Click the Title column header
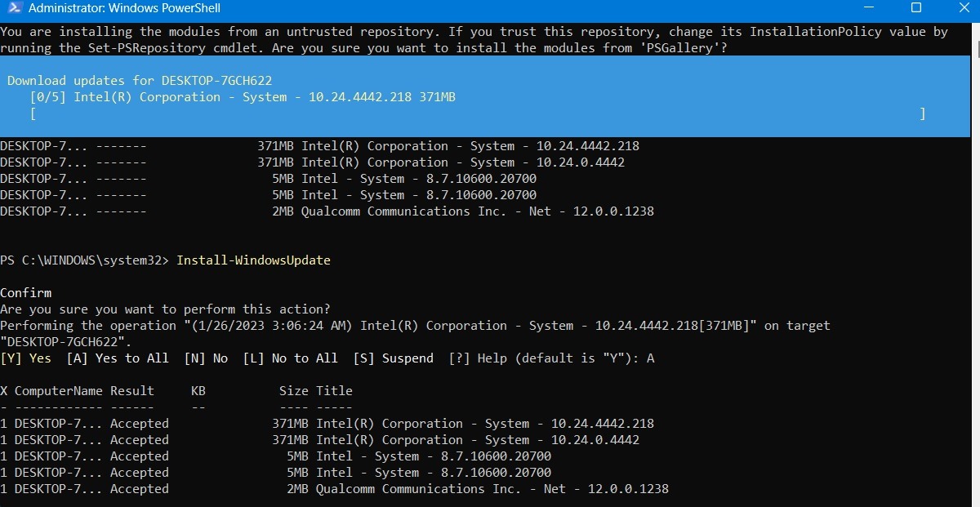 pos(334,390)
